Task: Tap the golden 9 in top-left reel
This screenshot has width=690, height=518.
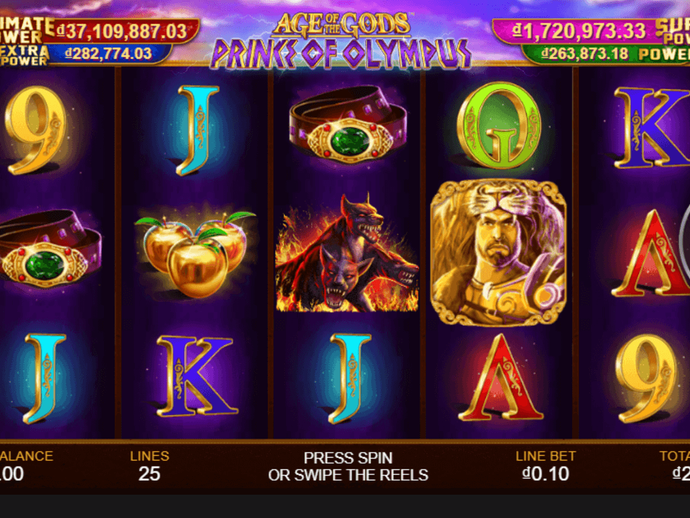Action: coord(35,130)
